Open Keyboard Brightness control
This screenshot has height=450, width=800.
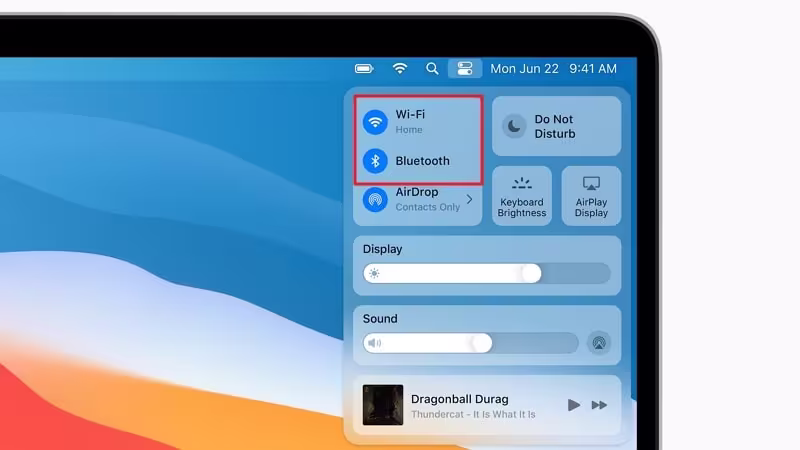tap(522, 196)
